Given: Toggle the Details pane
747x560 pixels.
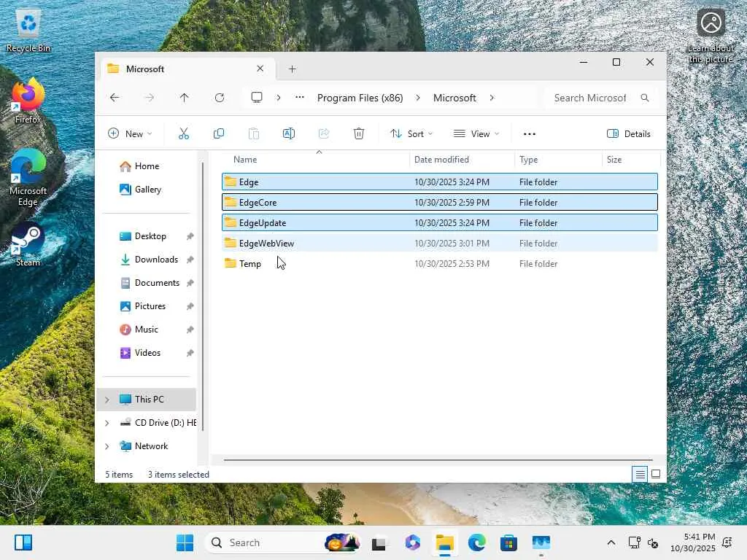Looking at the screenshot, I should coord(629,134).
